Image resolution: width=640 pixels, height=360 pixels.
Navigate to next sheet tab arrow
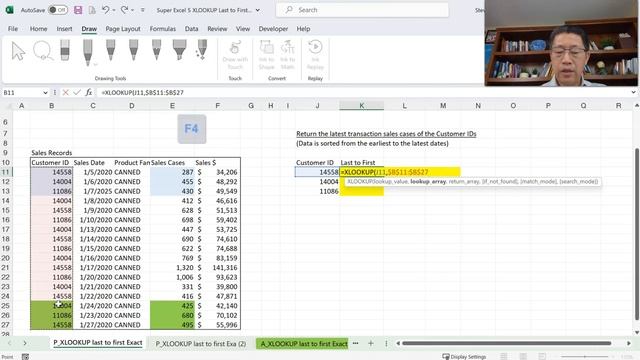(24, 344)
